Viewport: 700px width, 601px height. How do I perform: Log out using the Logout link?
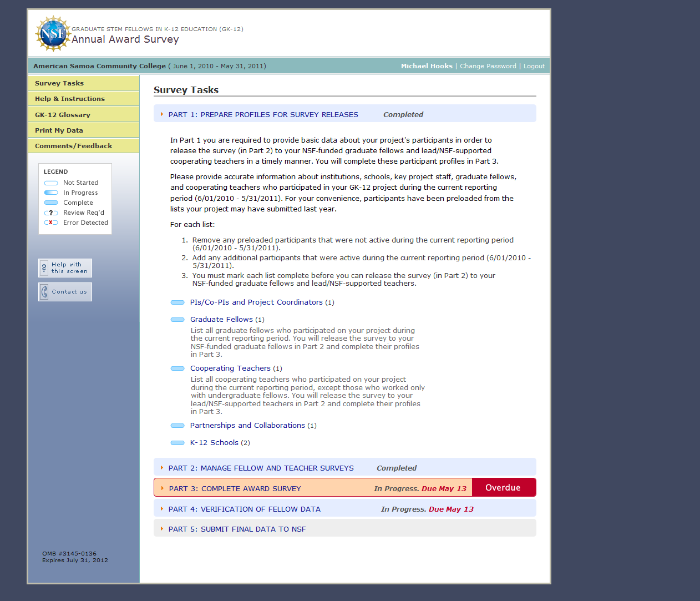[534, 66]
